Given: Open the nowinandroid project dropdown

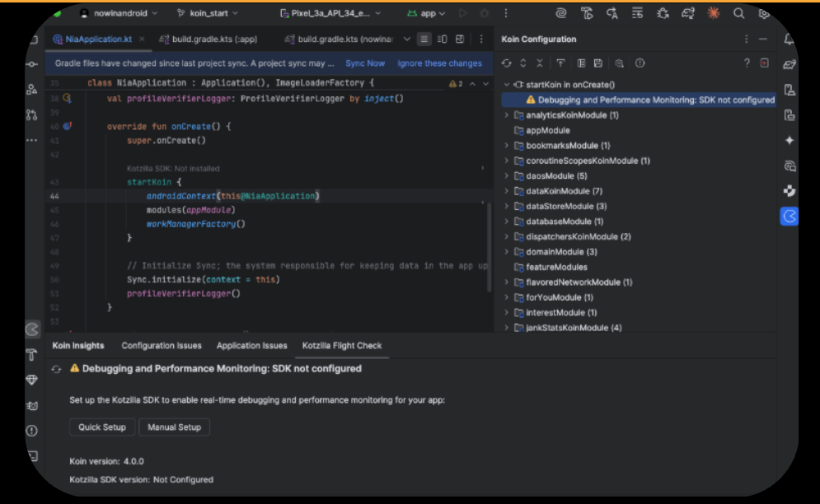Looking at the screenshot, I should pyautogui.click(x=118, y=13).
